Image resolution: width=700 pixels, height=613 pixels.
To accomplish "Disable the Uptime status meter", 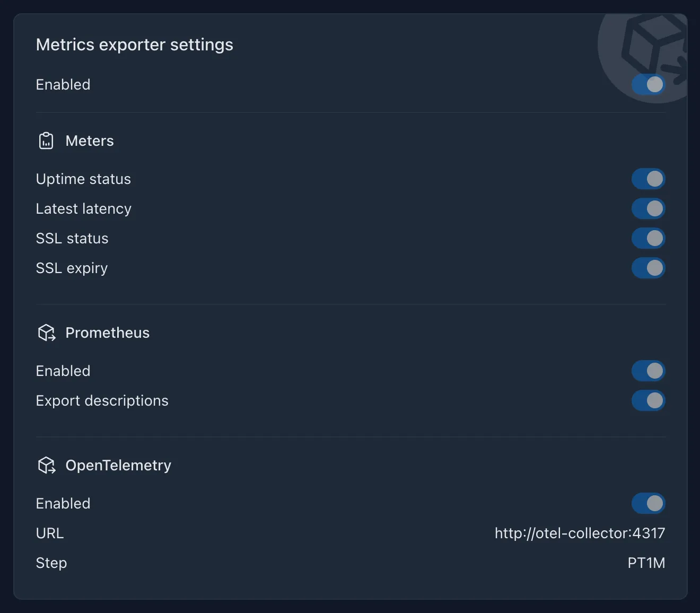I will [x=648, y=179].
